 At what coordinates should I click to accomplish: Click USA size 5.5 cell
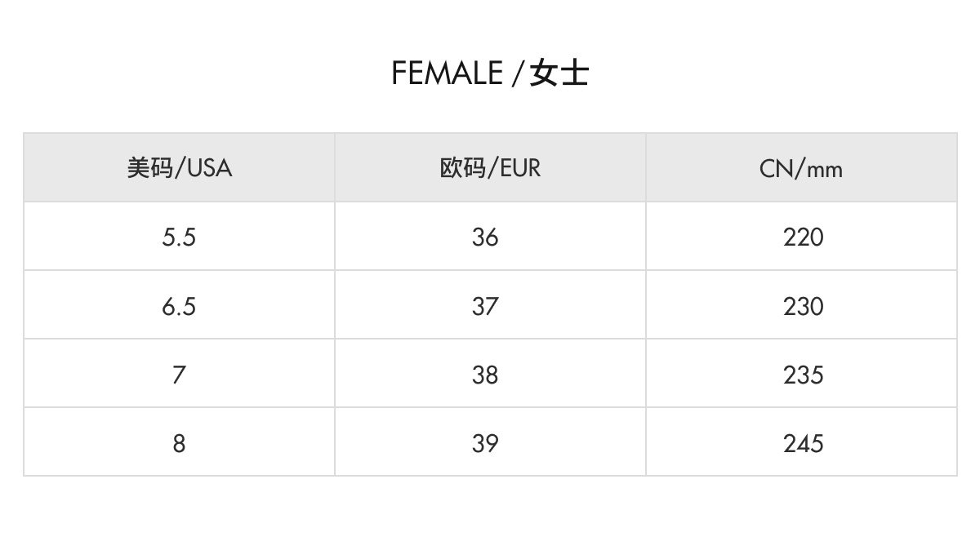coord(180,237)
